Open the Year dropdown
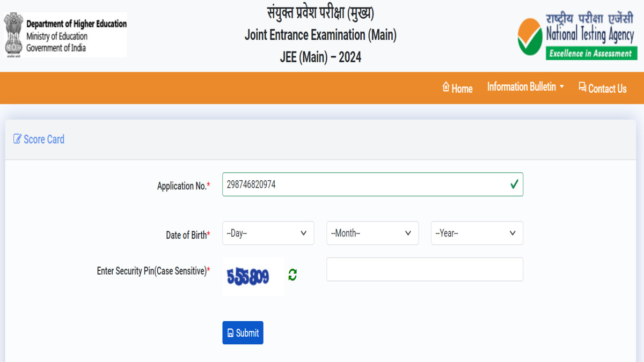 (x=477, y=233)
